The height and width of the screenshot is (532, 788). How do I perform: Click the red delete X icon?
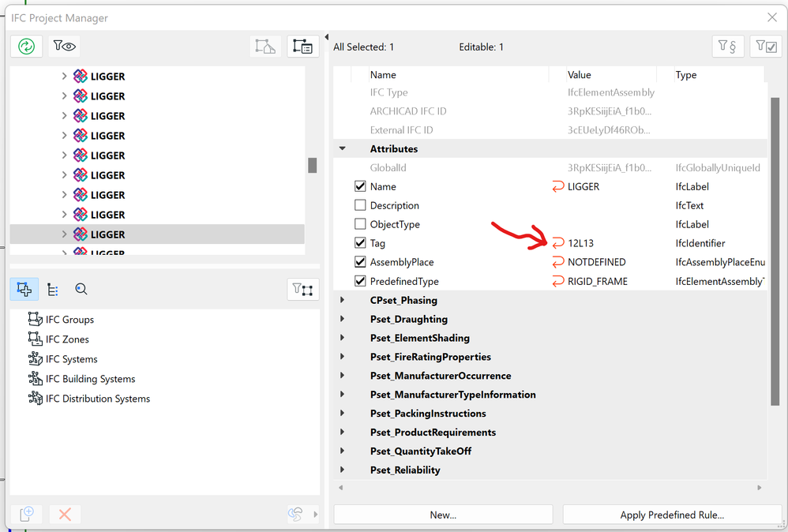65,514
